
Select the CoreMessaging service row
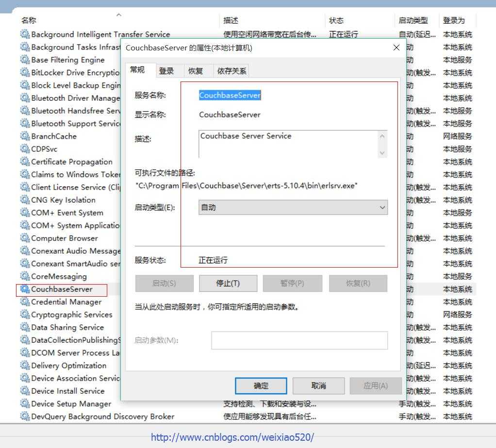70,276
